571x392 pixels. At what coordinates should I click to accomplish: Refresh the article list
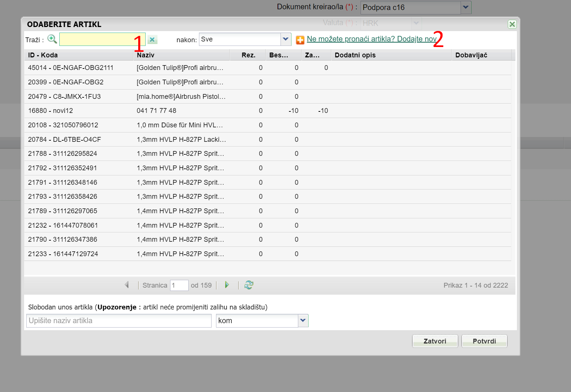pos(249,285)
